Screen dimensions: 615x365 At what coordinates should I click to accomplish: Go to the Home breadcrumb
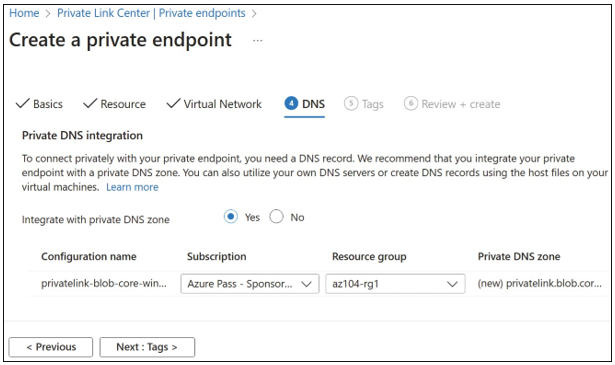[24, 13]
